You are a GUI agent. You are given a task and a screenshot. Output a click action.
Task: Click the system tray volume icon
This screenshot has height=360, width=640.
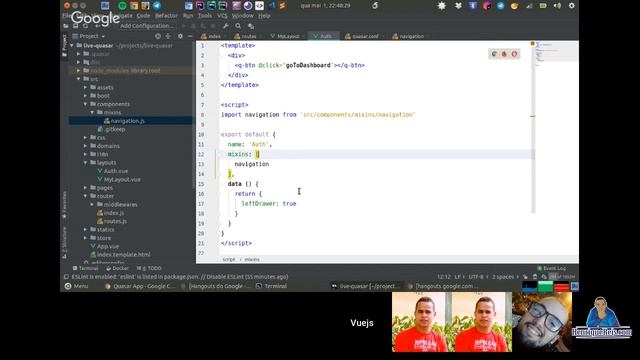(x=557, y=6)
